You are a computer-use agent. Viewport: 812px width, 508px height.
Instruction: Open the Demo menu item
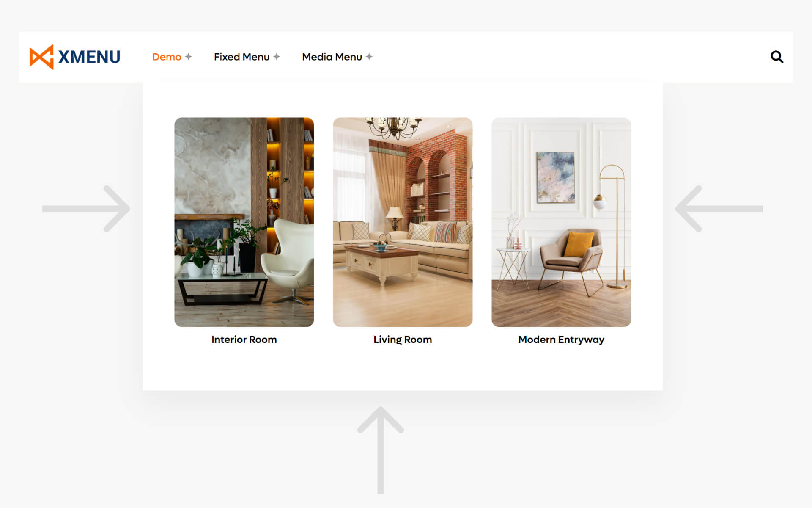click(167, 57)
